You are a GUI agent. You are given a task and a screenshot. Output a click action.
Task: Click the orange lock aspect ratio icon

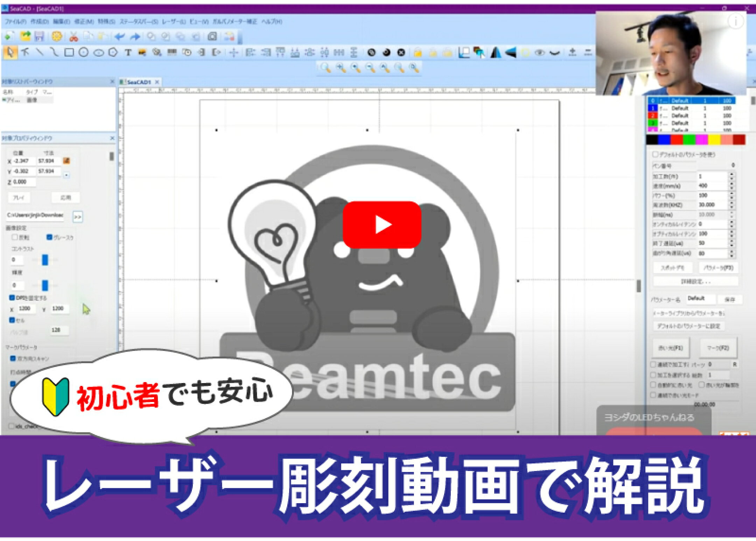tap(66, 161)
